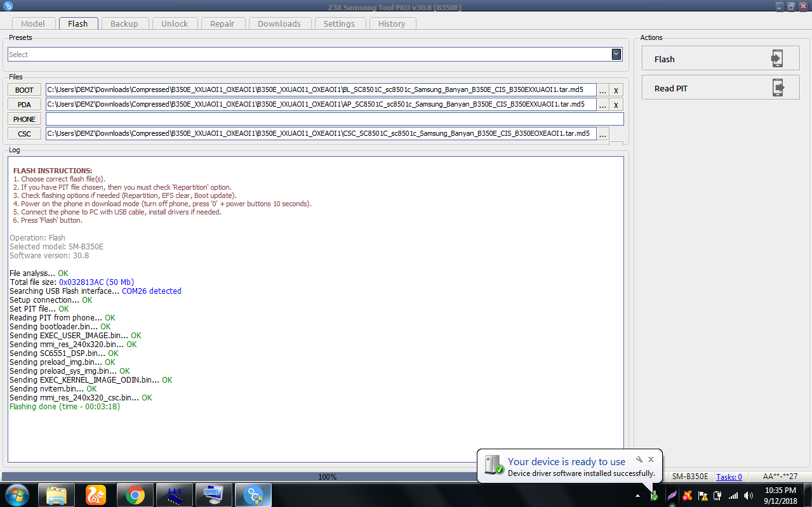This screenshot has height=507, width=812.
Task: Click the taskbar clock showing 10:35 PM
Action: pos(780,495)
